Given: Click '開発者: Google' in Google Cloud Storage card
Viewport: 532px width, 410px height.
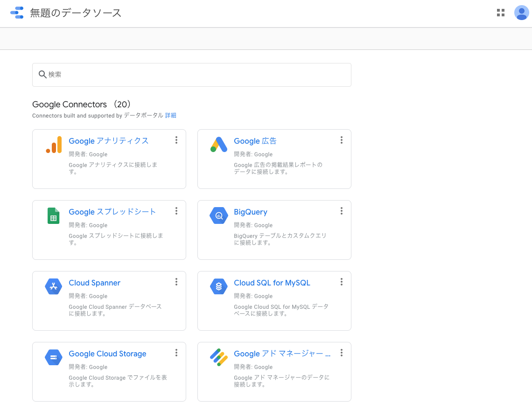Looking at the screenshot, I should pos(88,367).
